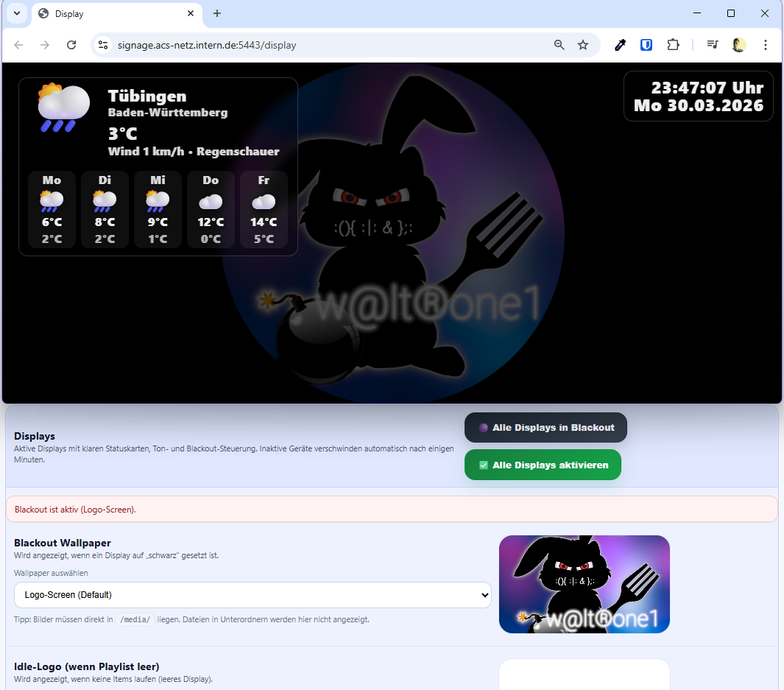Close the Display tab

pyautogui.click(x=191, y=13)
